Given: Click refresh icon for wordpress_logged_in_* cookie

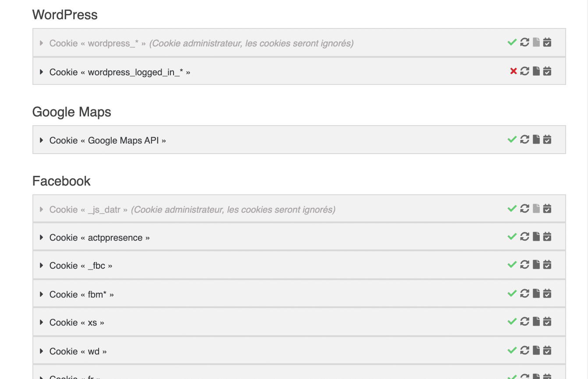Looking at the screenshot, I should click(524, 71).
